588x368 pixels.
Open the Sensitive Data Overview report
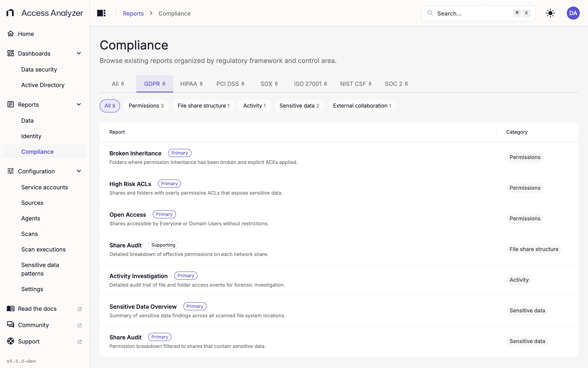(143, 307)
